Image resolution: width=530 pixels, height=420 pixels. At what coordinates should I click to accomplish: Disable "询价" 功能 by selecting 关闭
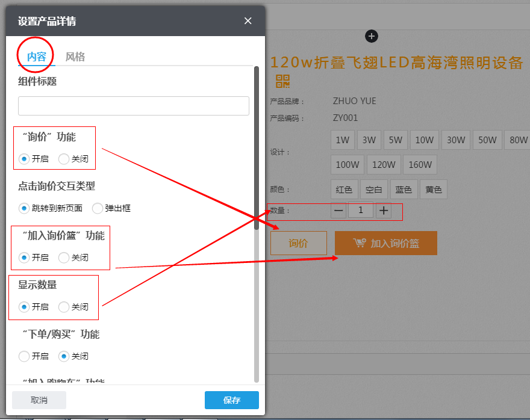pos(64,159)
